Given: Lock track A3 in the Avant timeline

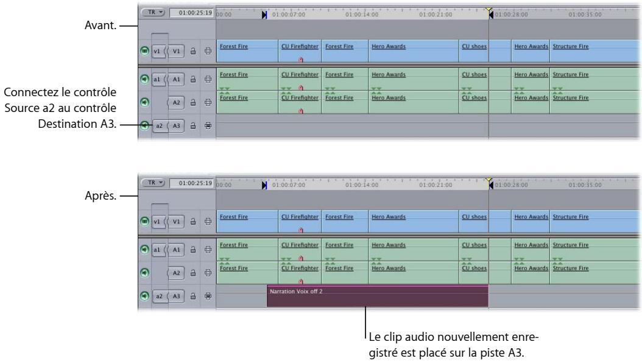Looking at the screenshot, I should click(x=193, y=126).
